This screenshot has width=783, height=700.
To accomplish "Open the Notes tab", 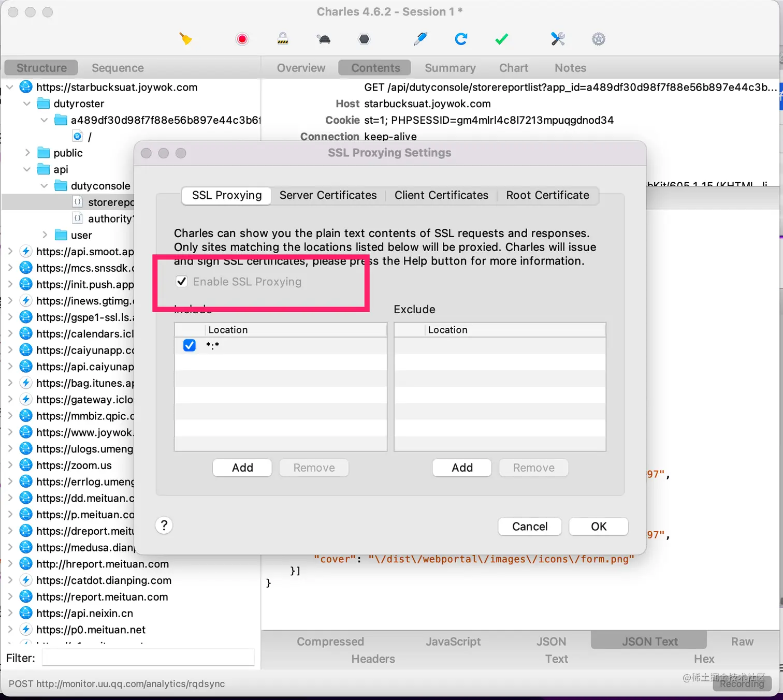I will pos(570,68).
